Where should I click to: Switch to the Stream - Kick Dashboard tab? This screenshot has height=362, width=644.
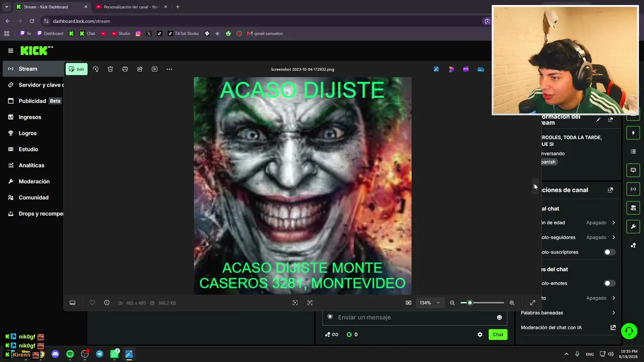(x=51, y=7)
